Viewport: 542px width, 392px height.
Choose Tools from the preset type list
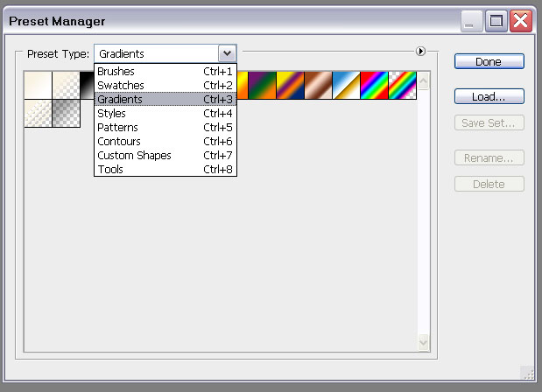[165, 169]
